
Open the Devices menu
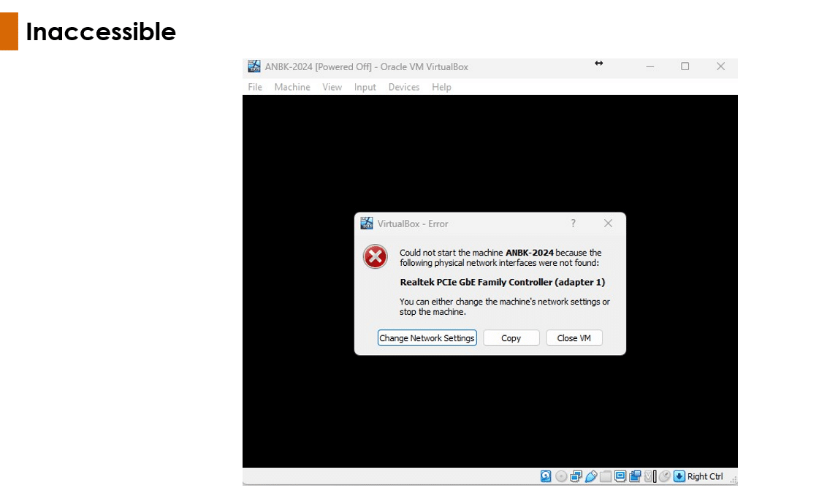coord(404,87)
